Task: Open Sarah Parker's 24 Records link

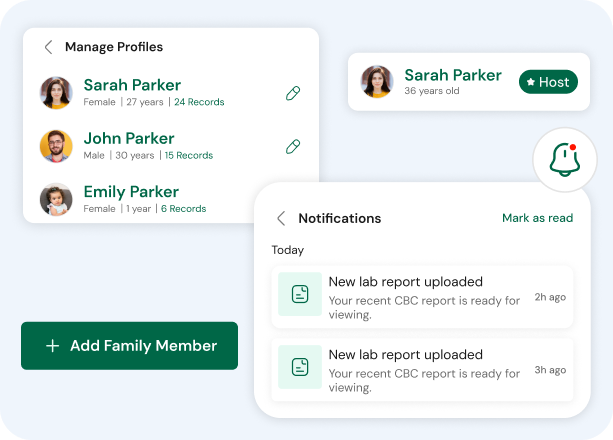Action: 199,102
